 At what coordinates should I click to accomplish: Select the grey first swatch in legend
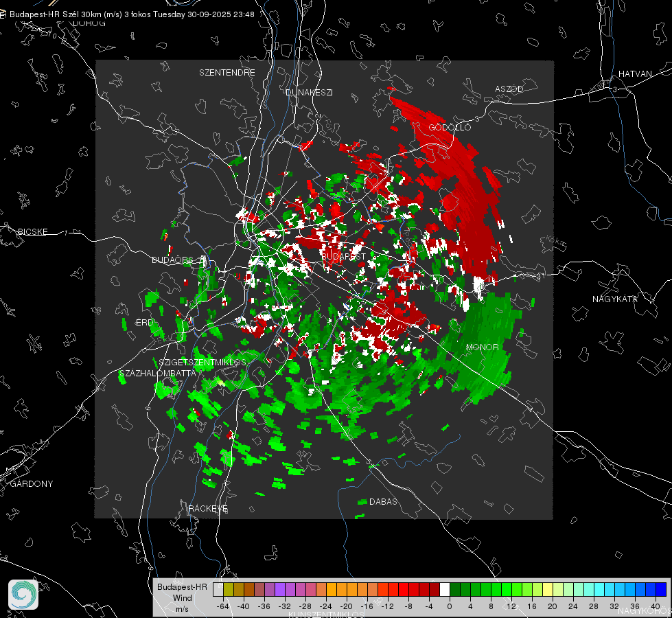218,589
